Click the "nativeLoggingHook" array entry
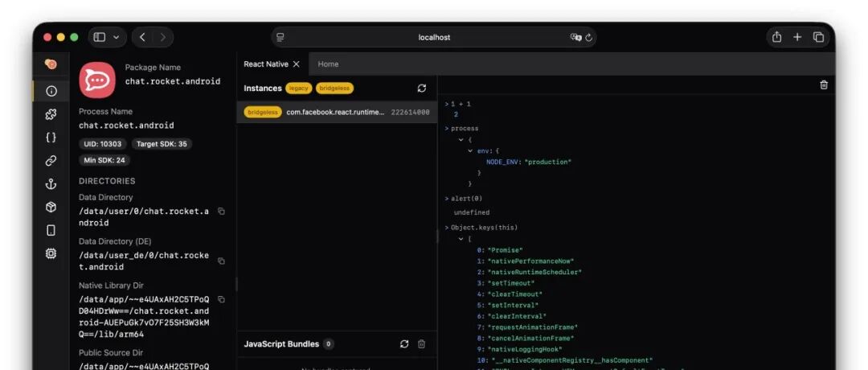Viewport: 868px width, 370px height. [519, 350]
